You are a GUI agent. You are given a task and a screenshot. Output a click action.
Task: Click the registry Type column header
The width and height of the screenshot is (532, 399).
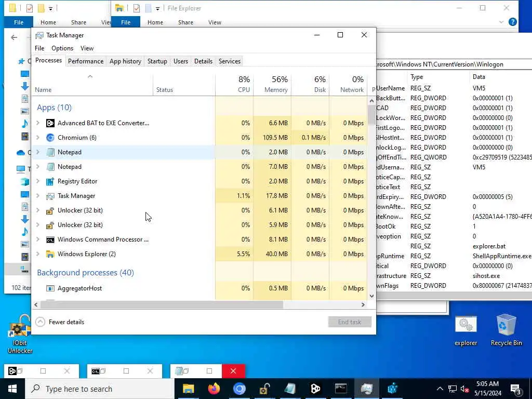(x=437, y=77)
